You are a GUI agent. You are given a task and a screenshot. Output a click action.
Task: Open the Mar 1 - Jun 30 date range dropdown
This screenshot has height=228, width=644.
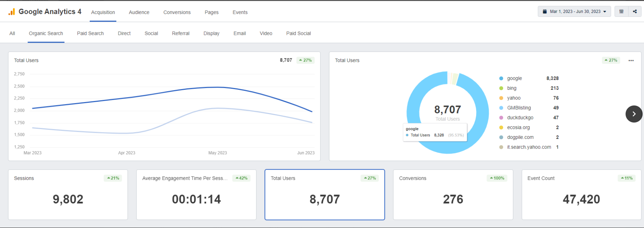574,11
